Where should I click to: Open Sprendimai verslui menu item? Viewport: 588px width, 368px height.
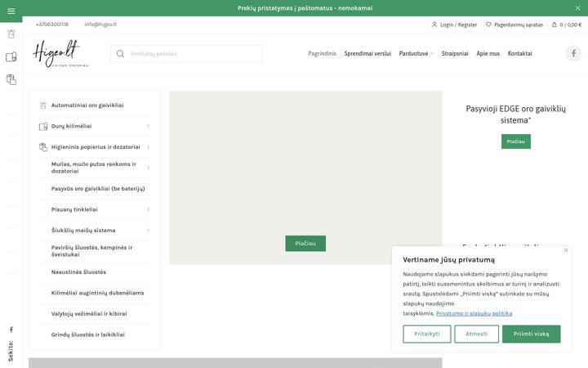367,53
